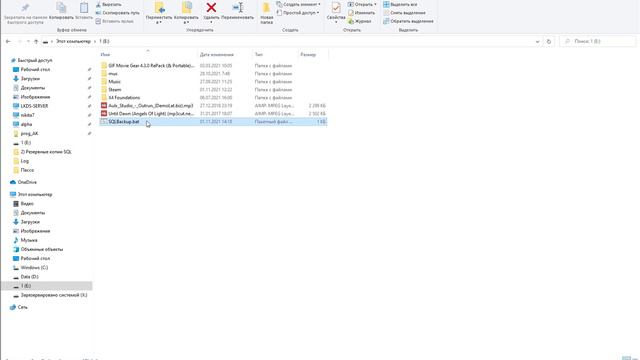The height and width of the screenshot is (360, 640).
Task: Create a new folder with Новая папка
Action: [267, 13]
